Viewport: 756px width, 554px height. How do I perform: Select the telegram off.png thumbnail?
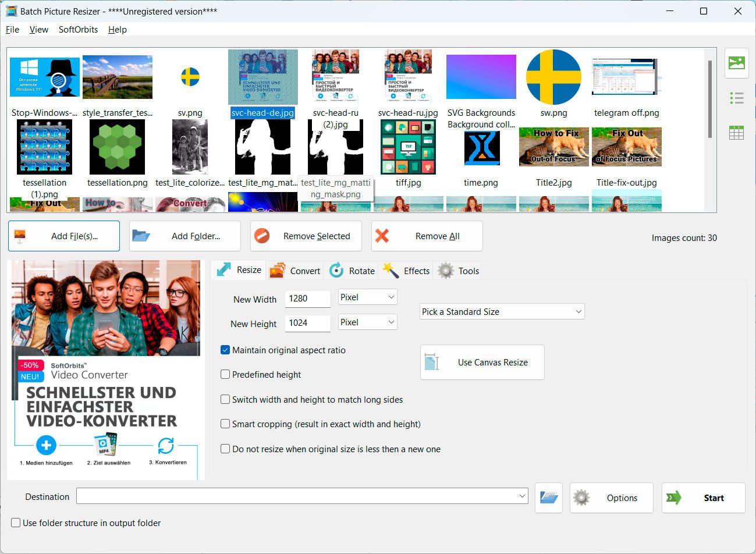[626, 77]
